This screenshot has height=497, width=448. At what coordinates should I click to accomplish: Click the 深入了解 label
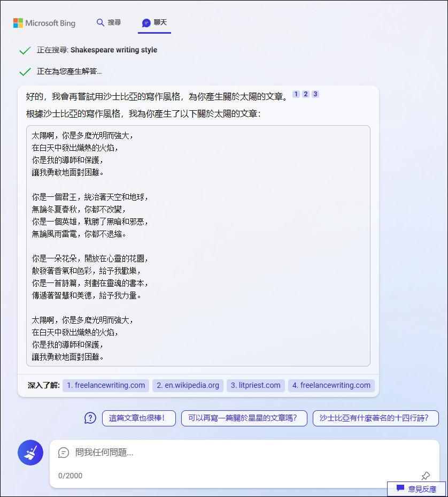coord(43,385)
